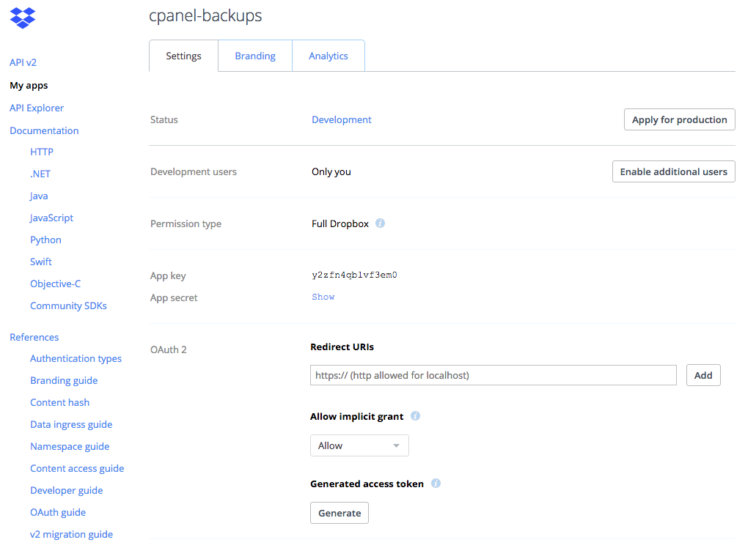The height and width of the screenshot is (548, 756).
Task: Open the OAuth guide reference
Action: pyautogui.click(x=58, y=512)
